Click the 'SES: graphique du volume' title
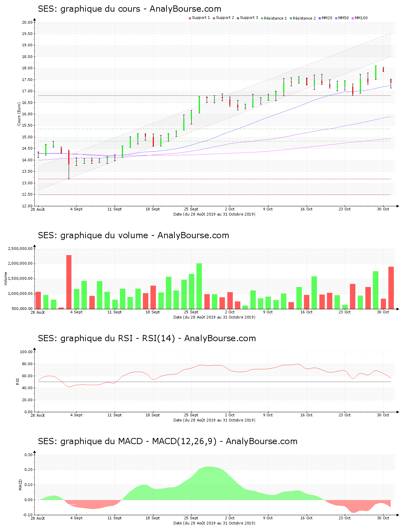The image size is (412, 532). coord(133,235)
